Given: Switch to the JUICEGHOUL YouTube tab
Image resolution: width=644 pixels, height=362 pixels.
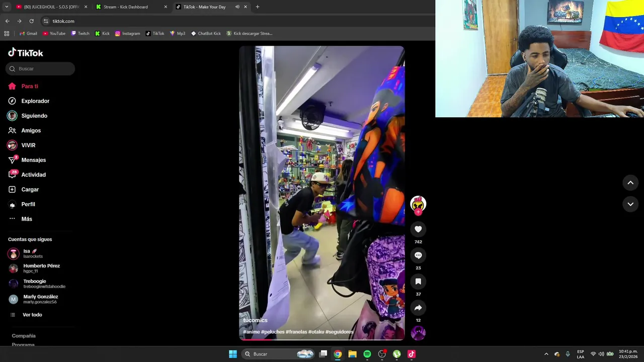Looking at the screenshot, I should pos(52,7).
